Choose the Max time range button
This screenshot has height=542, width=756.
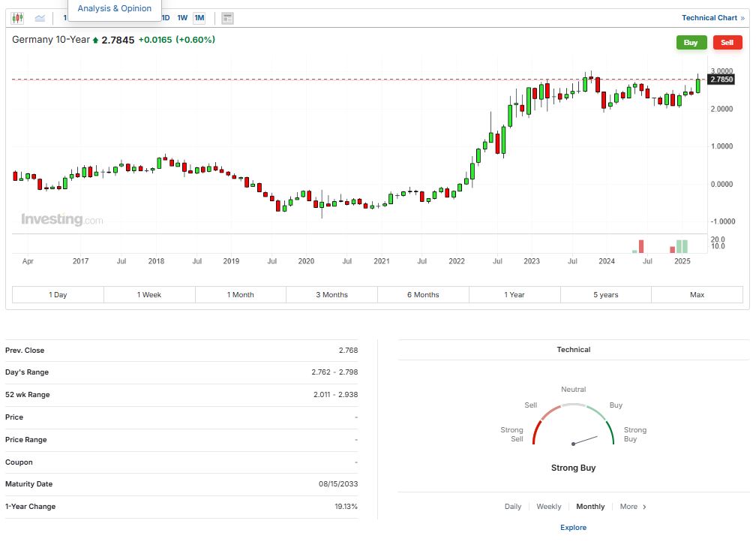click(697, 295)
